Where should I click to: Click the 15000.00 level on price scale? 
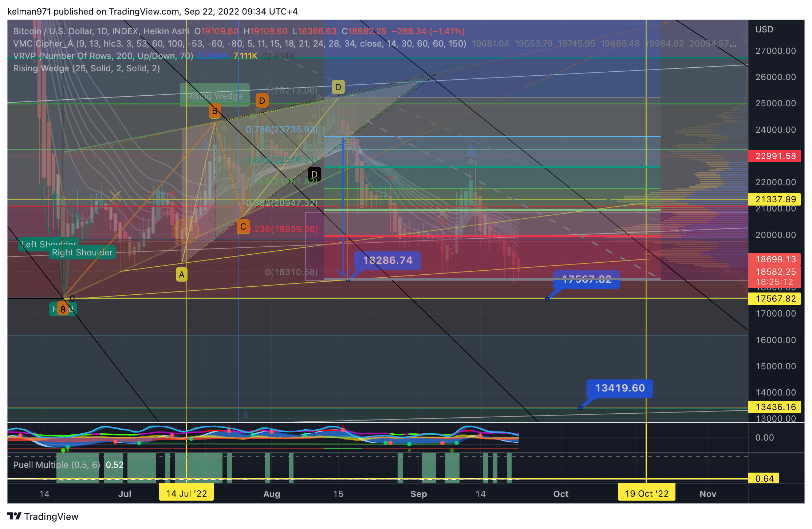point(776,366)
